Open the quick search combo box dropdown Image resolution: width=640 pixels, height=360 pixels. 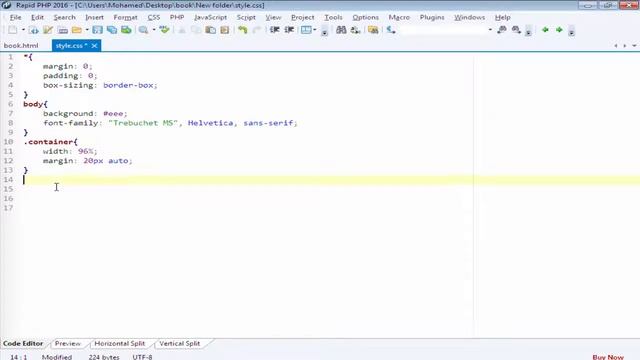click(x=490, y=30)
